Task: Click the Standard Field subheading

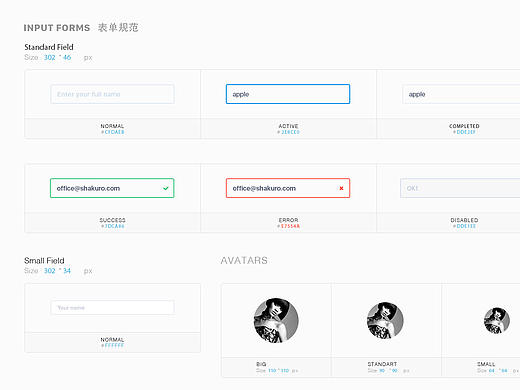Action: pyautogui.click(x=49, y=47)
